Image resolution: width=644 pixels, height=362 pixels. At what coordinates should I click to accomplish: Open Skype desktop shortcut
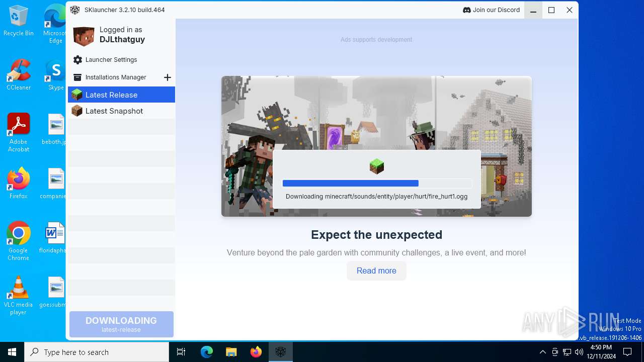click(56, 75)
